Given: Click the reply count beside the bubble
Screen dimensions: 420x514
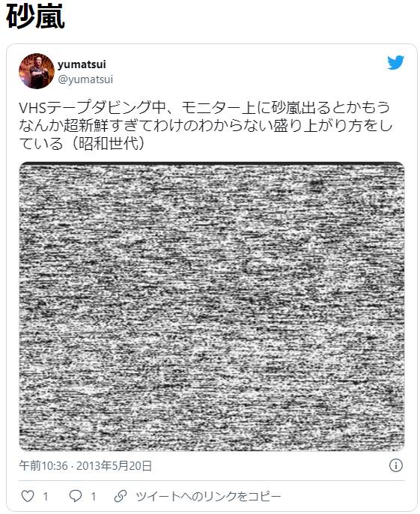Looking at the screenshot, I should pyautogui.click(x=94, y=496).
